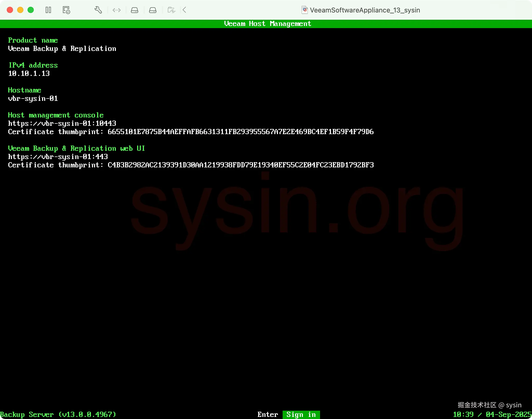Click the first hard disk icon
The width and height of the screenshot is (532, 419).
click(x=135, y=10)
